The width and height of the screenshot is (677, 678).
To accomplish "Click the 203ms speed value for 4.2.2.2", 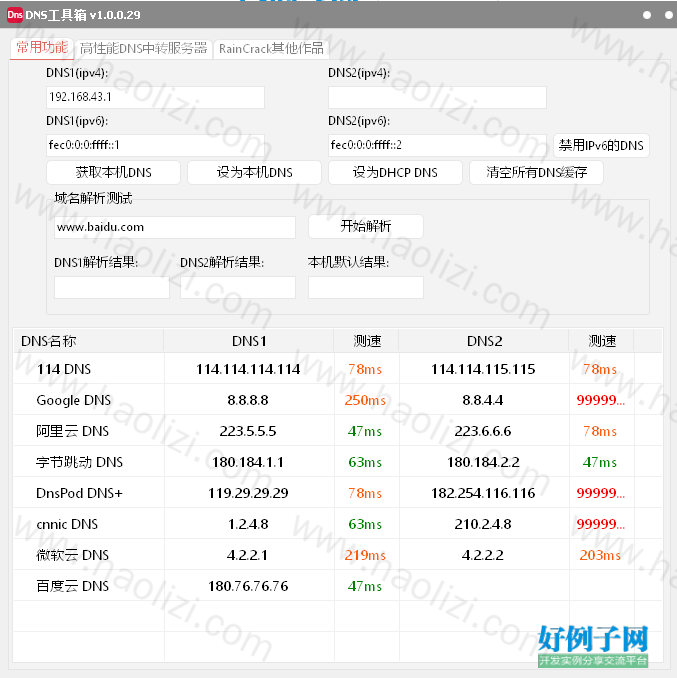I will pos(600,555).
